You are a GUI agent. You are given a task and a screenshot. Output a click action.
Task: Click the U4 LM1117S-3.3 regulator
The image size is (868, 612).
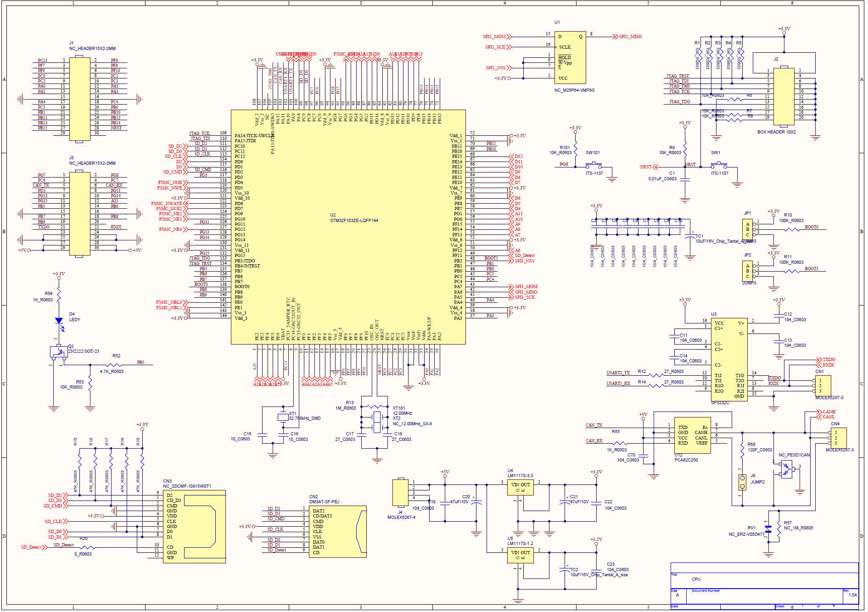(521, 487)
